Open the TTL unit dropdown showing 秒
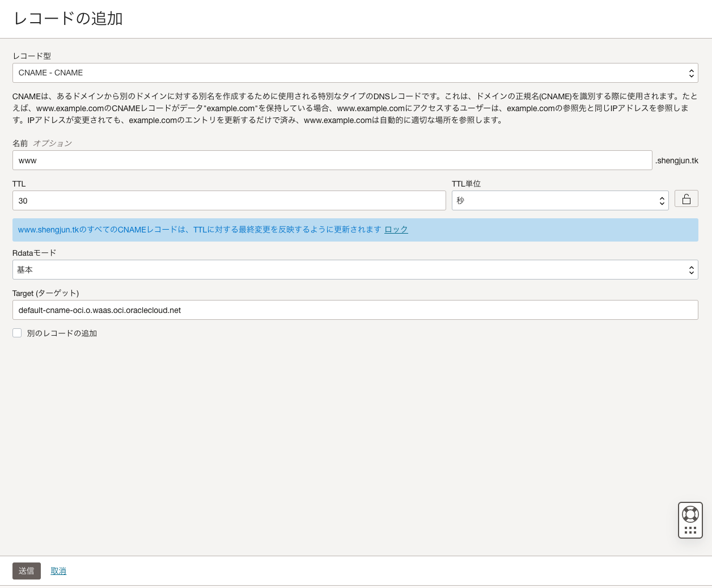 [x=560, y=200]
